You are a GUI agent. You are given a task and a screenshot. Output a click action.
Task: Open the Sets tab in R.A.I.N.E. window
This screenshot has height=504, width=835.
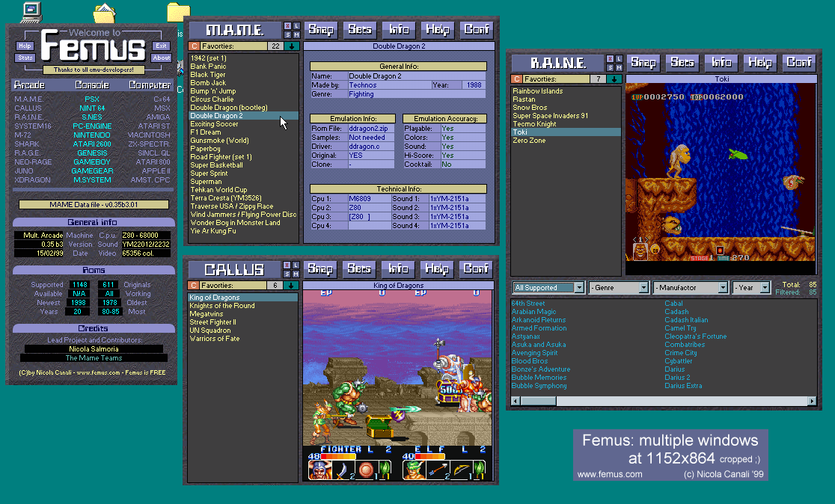tap(682, 62)
